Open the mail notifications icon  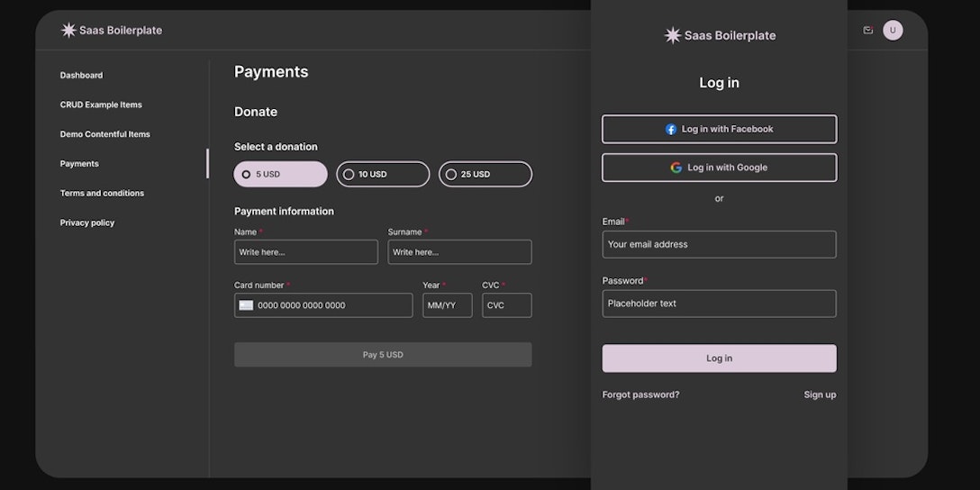868,31
